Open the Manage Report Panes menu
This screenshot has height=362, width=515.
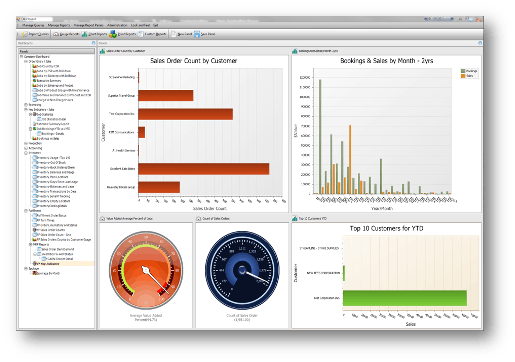[88, 25]
